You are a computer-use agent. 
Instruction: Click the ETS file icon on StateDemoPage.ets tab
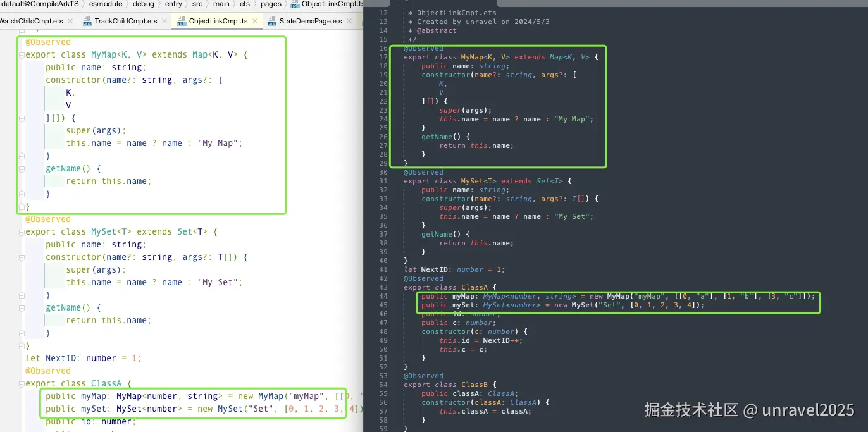pos(271,21)
